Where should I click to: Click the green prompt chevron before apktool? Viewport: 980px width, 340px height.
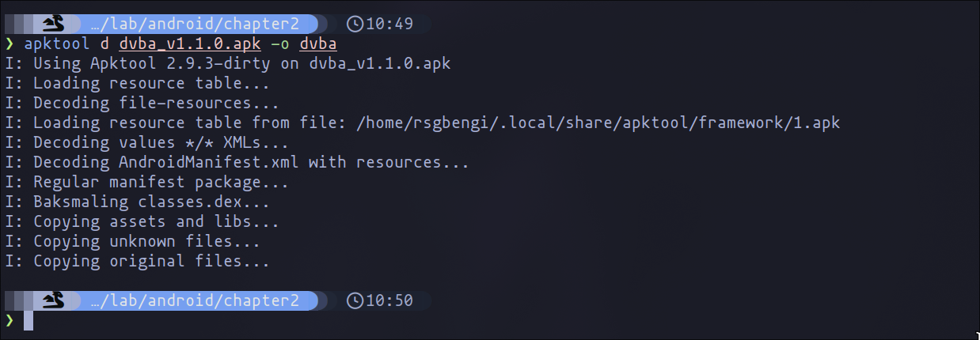9,43
